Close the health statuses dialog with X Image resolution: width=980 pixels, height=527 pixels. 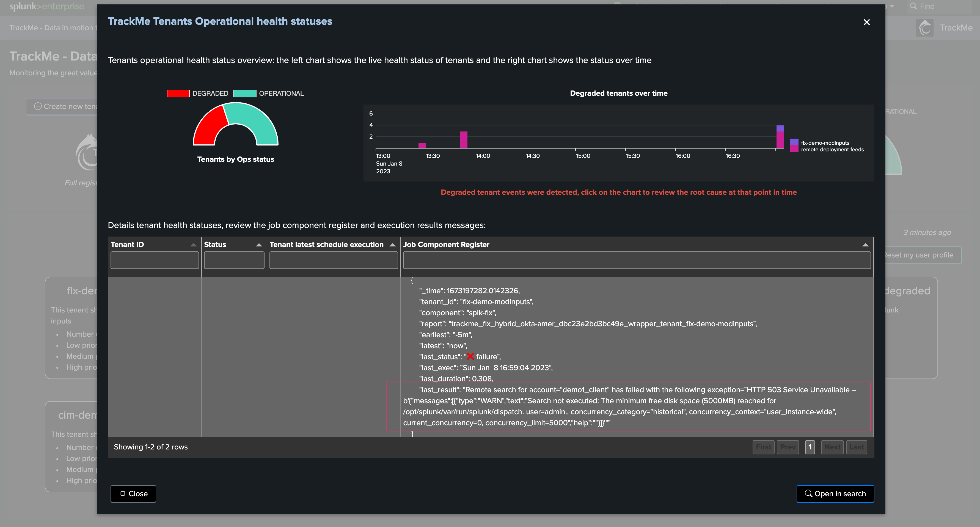[x=867, y=22]
